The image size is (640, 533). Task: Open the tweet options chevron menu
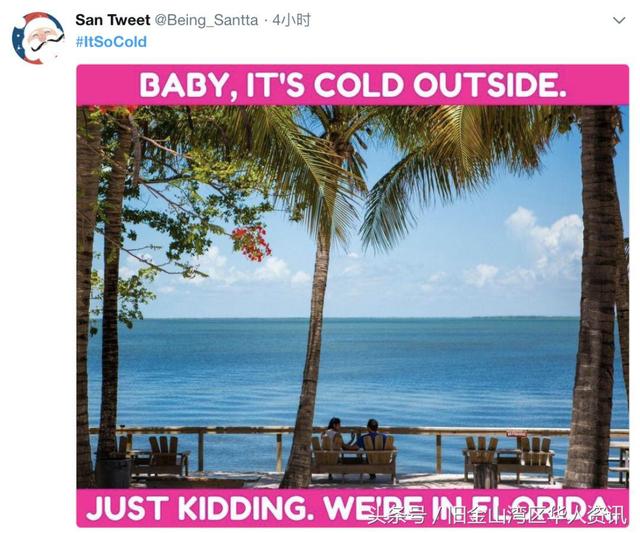619,20
